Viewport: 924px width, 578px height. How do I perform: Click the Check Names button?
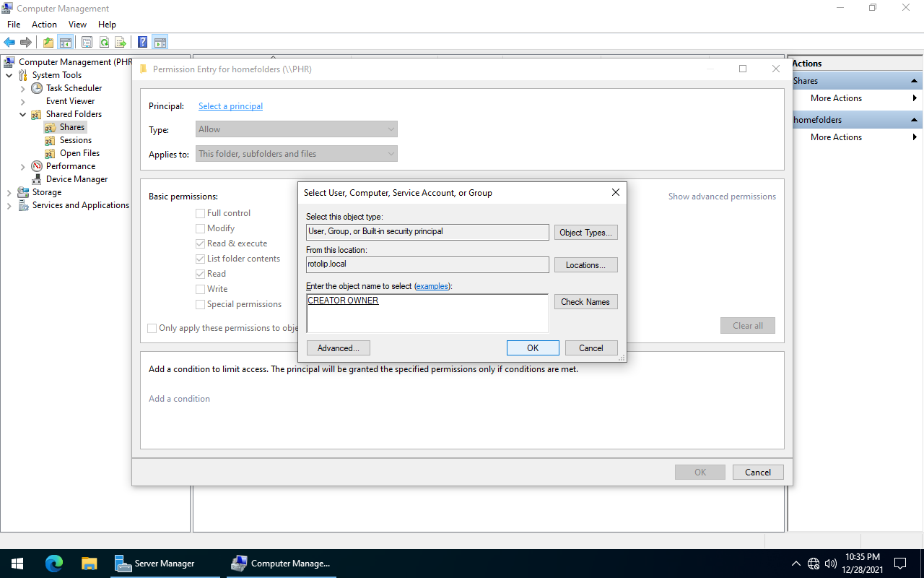[585, 302]
